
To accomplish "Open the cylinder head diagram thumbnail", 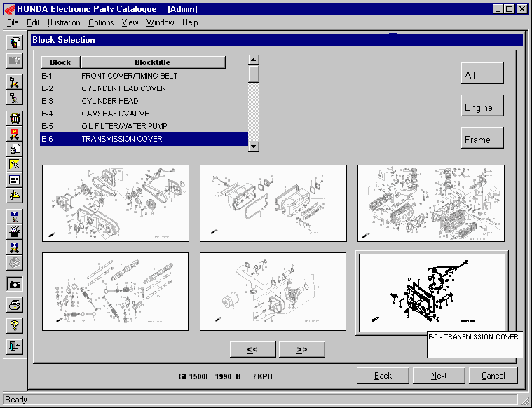I will [x=431, y=203].
